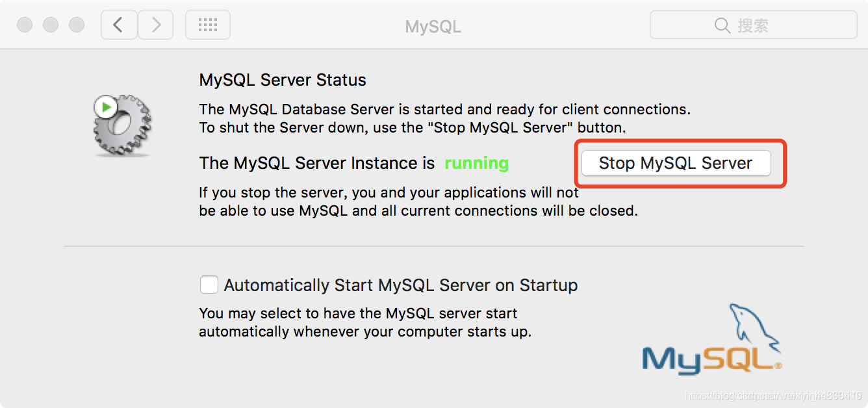Image resolution: width=868 pixels, height=408 pixels.
Task: Click the MySQL window title
Action: [433, 27]
